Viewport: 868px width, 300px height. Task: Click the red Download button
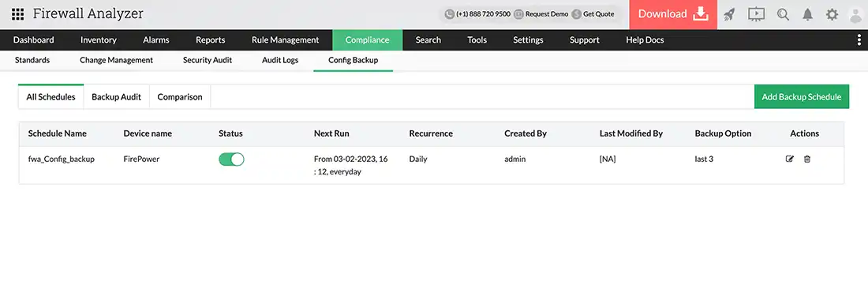click(673, 14)
